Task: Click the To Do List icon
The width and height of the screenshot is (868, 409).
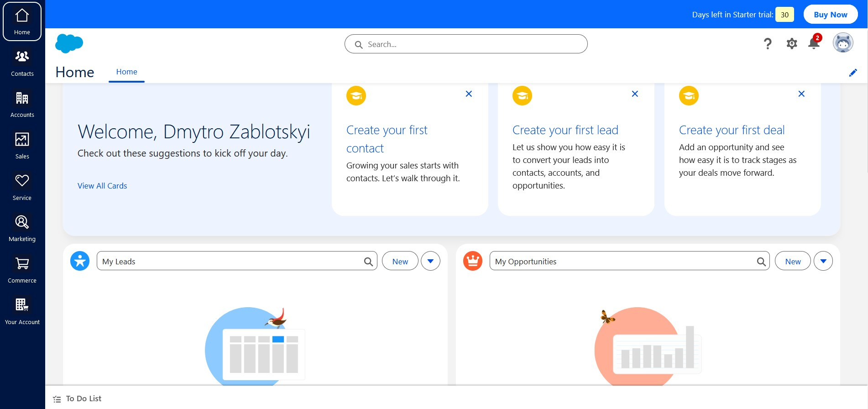Action: point(57,399)
